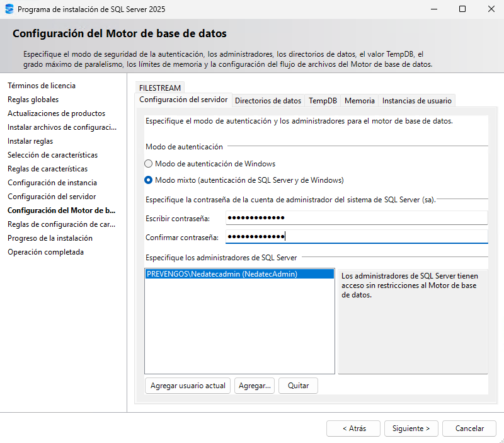Select Modo de autenticación de Windows radio button

pos(148,164)
